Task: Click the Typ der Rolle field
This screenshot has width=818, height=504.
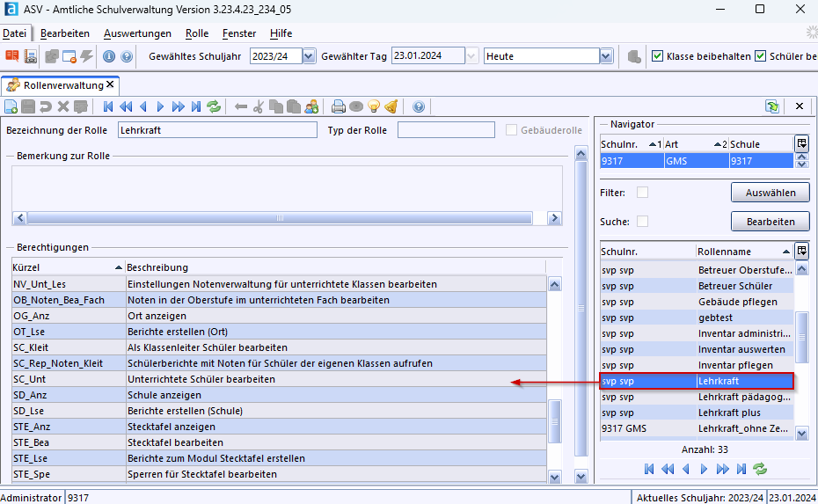Action: point(446,130)
